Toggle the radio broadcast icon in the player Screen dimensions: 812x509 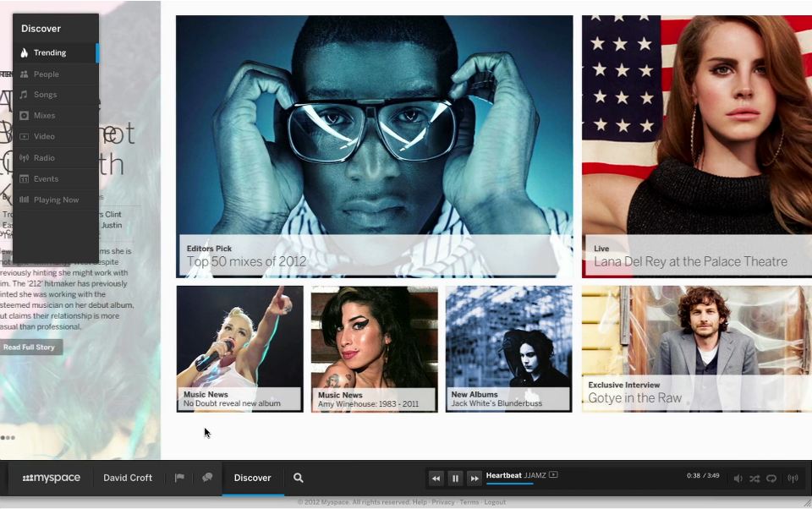pos(793,479)
